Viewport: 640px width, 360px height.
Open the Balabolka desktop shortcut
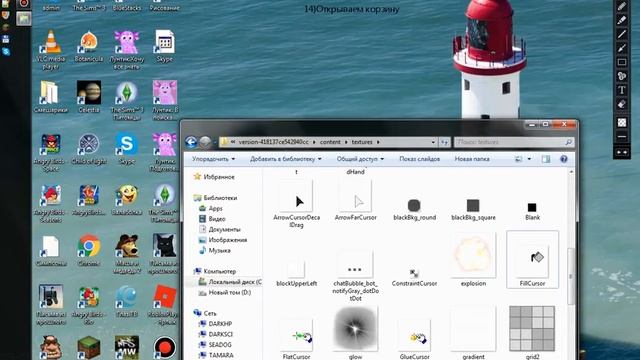click(x=127, y=200)
